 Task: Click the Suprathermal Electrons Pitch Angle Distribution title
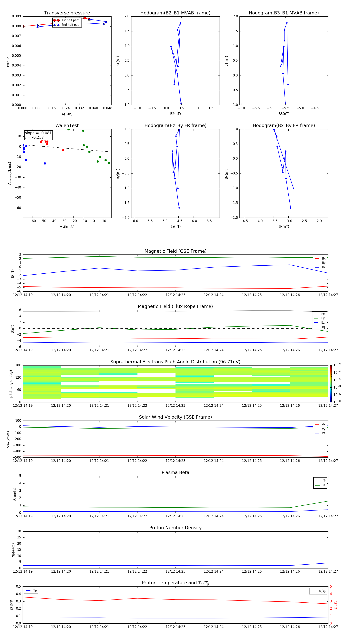[175, 362]
